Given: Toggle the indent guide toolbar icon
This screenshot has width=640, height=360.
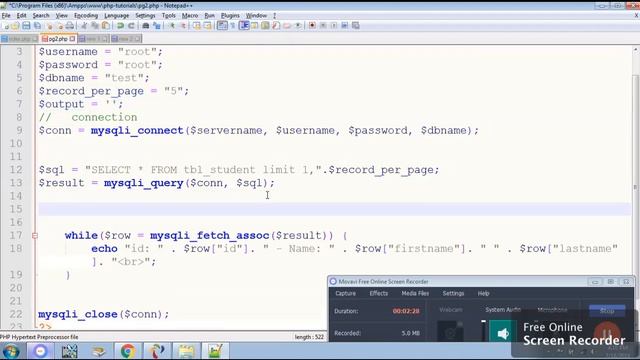Looking at the screenshot, I should 244,26.
